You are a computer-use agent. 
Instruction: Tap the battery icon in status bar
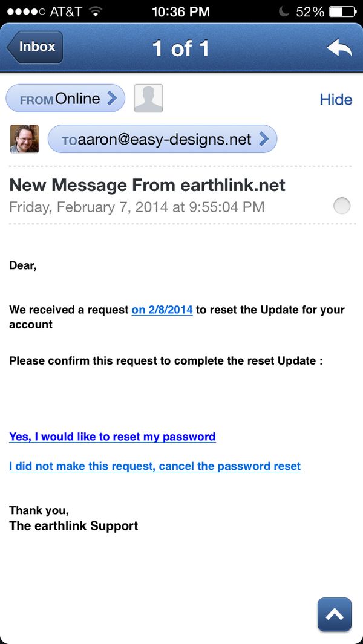(x=342, y=11)
